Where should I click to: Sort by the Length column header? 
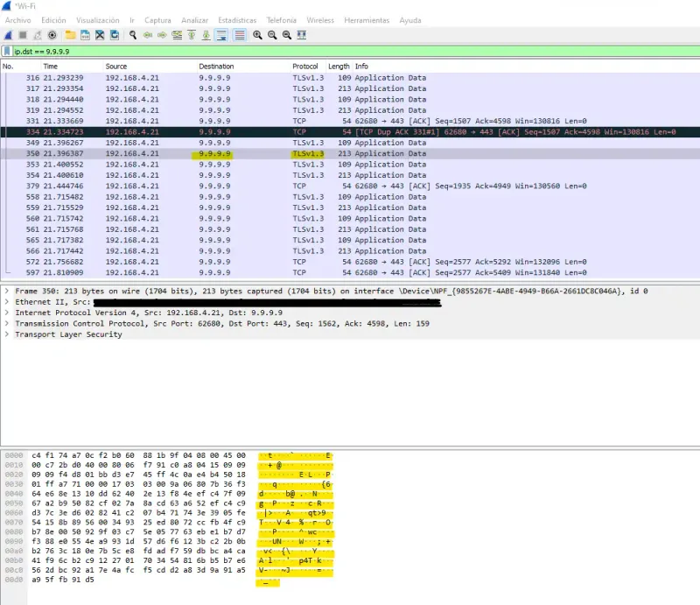tap(339, 67)
